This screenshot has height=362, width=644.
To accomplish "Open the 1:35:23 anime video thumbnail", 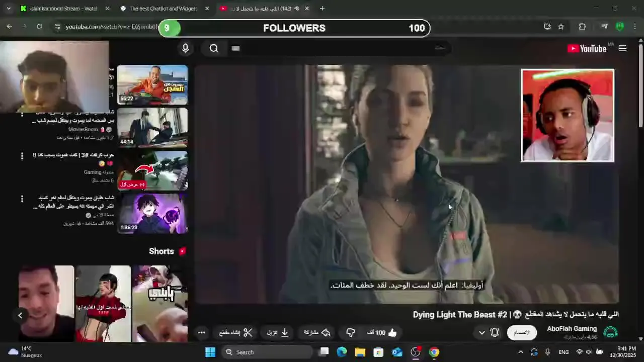I will pyautogui.click(x=152, y=213).
